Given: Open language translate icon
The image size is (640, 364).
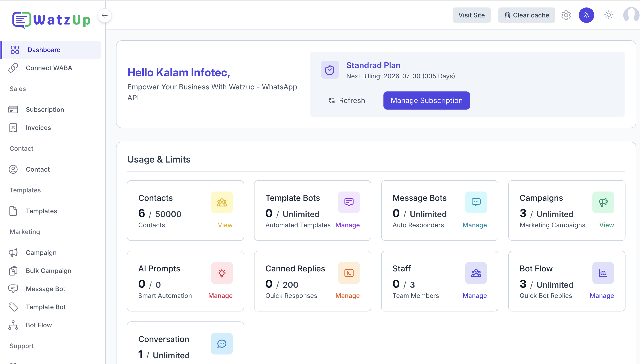Looking at the screenshot, I should tap(586, 15).
